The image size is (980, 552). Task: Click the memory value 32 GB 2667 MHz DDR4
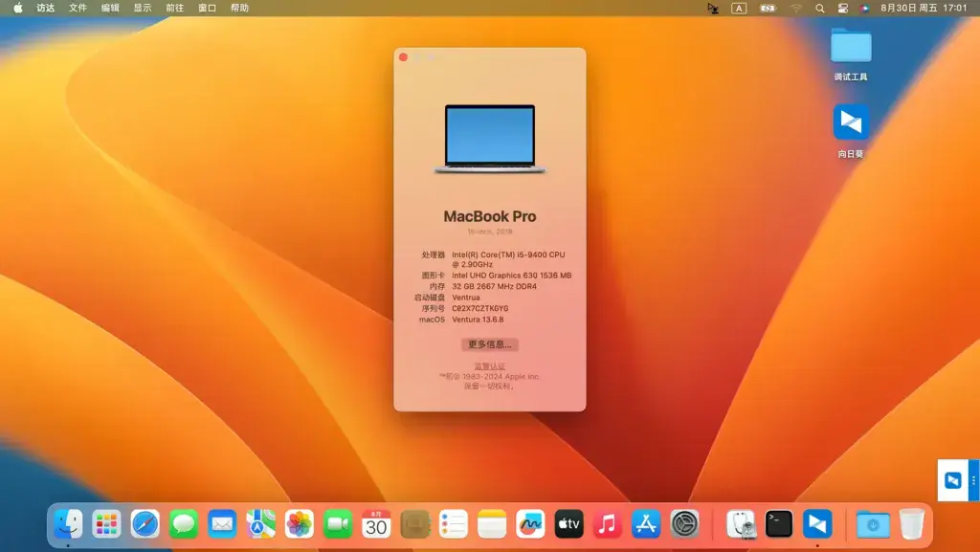click(494, 287)
